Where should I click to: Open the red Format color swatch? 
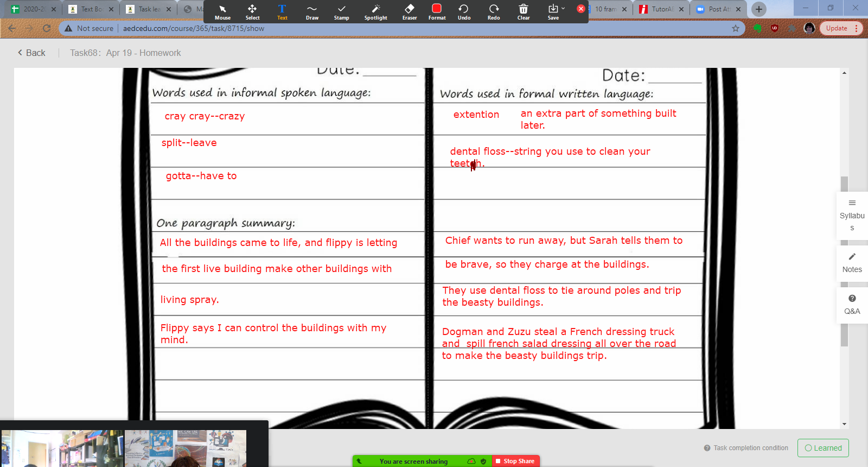(x=437, y=12)
